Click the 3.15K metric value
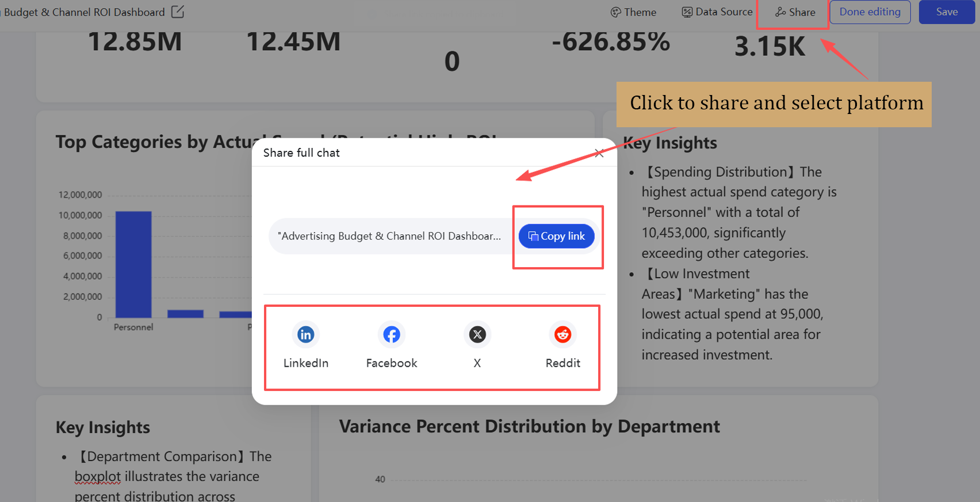This screenshot has width=980, height=502. click(770, 47)
